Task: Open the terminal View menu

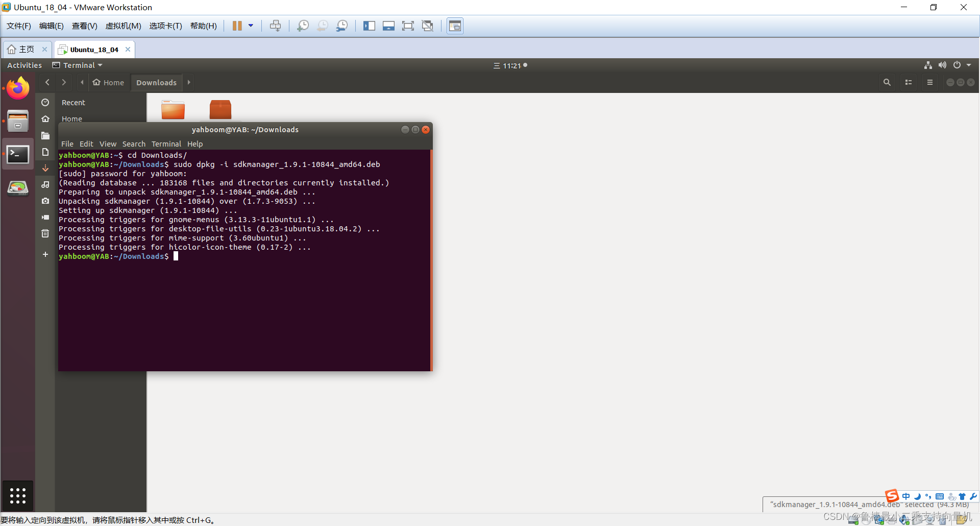Action: tap(108, 144)
